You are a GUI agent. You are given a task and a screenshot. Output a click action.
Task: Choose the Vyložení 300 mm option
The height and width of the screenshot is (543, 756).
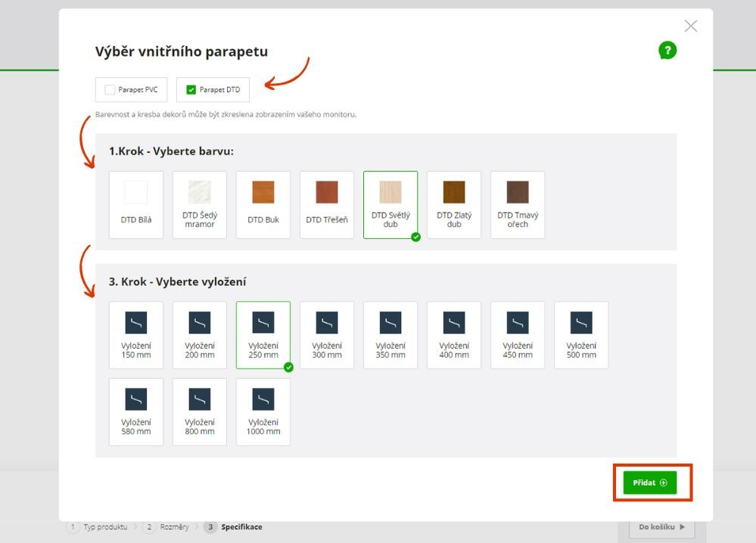327,335
